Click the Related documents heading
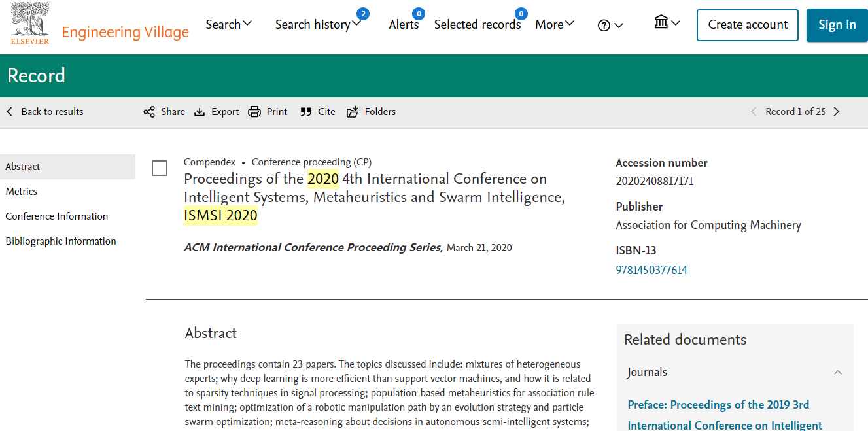This screenshot has height=431, width=868. (x=685, y=339)
